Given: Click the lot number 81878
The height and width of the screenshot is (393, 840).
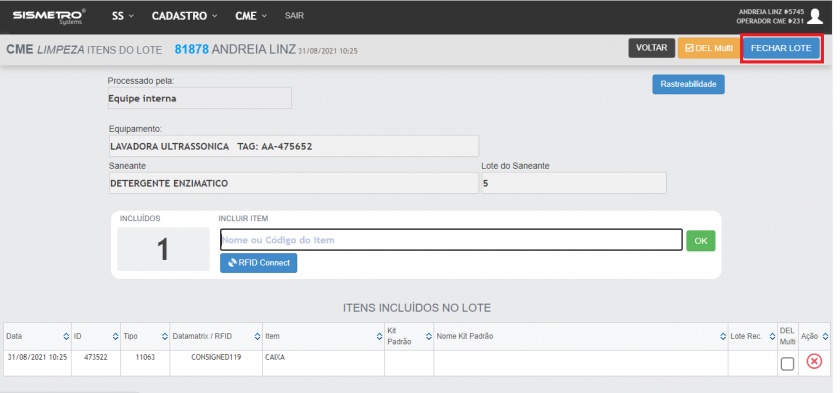Looking at the screenshot, I should click(191, 49).
